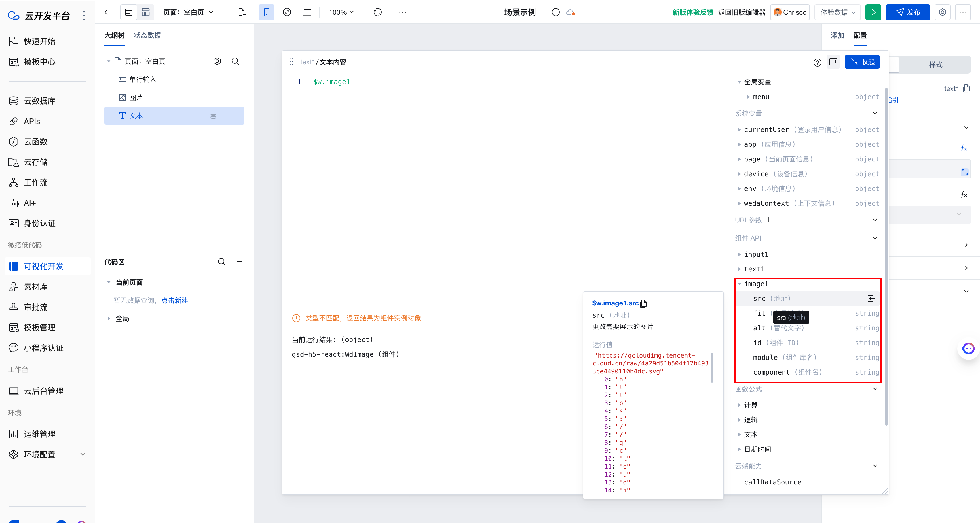Image resolution: width=980 pixels, height=523 pixels.
Task: Insert src property using arrow icon
Action: click(x=871, y=298)
